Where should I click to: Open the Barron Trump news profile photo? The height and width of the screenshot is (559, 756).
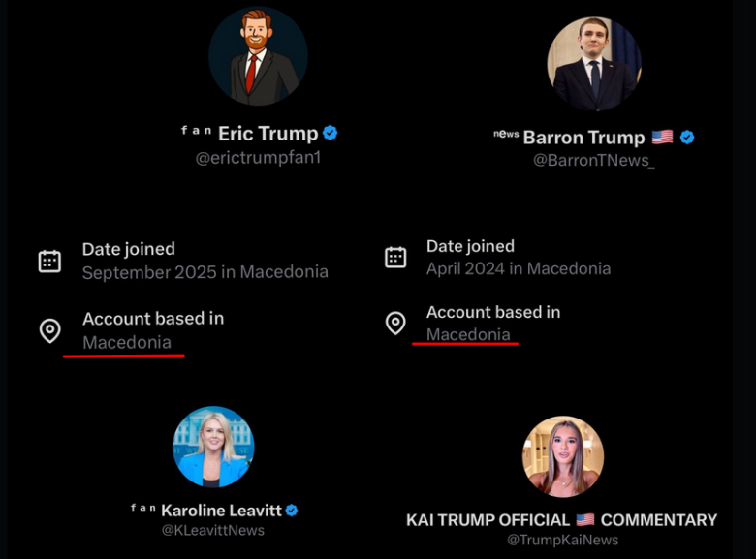(x=594, y=64)
